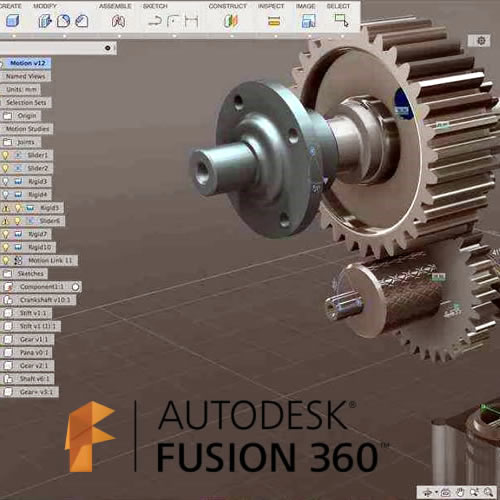500x500 pixels.
Task: Click the Joint tool icon under Assemble
Action: [x=118, y=21]
